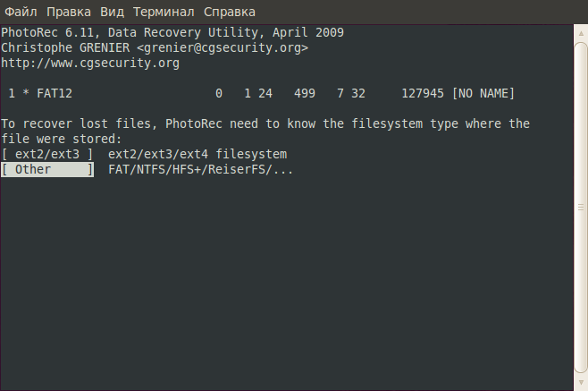Click the partition size value 127945
Screen dimensions: 588x391
(423, 94)
